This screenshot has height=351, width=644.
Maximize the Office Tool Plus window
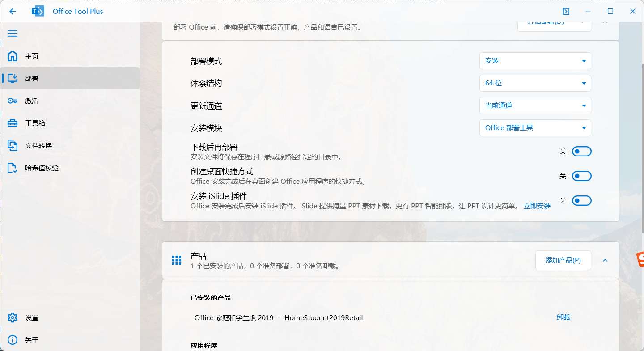pos(610,11)
